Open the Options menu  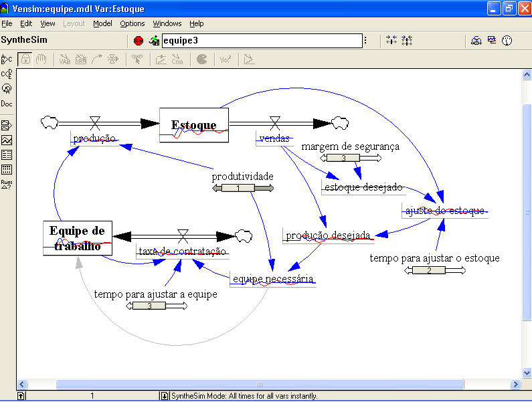click(132, 23)
